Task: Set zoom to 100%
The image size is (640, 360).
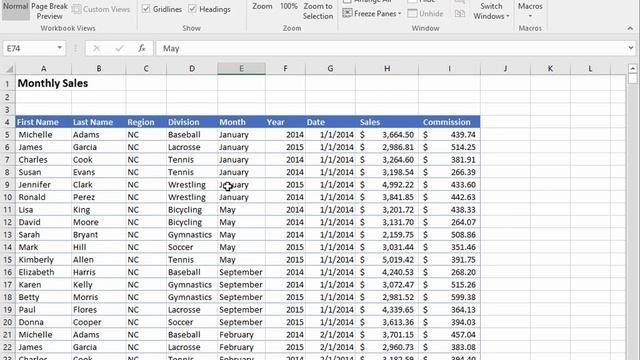Action: (289, 7)
